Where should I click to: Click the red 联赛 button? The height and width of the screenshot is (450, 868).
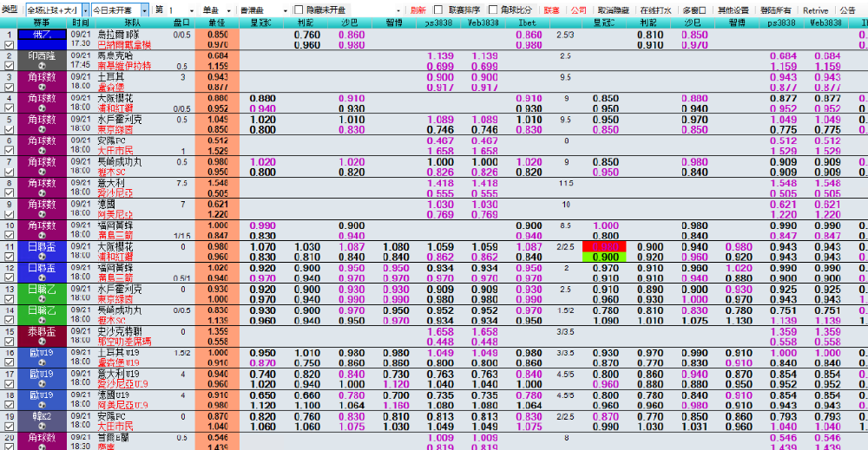[x=551, y=10]
